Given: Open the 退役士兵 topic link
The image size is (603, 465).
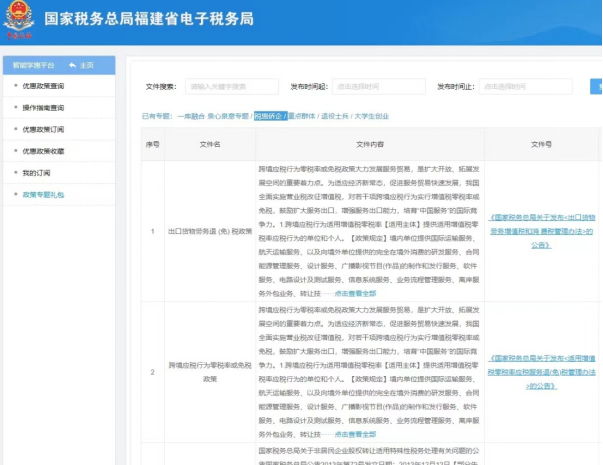Looking at the screenshot, I should 335,116.
